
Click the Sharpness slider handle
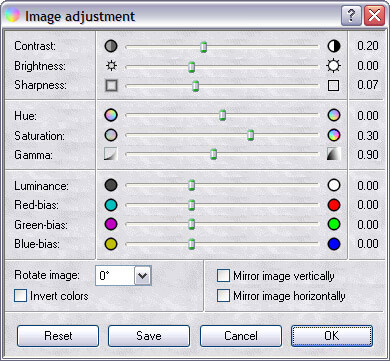196,86
